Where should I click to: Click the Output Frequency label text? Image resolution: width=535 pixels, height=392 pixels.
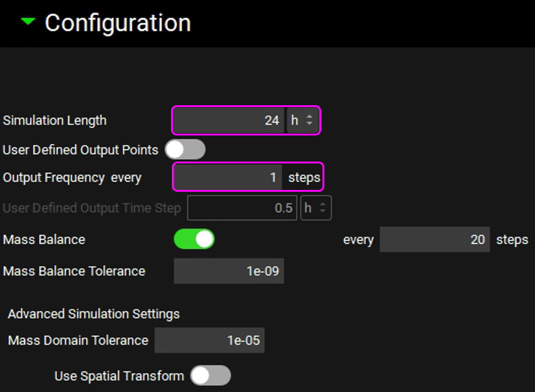tap(54, 178)
